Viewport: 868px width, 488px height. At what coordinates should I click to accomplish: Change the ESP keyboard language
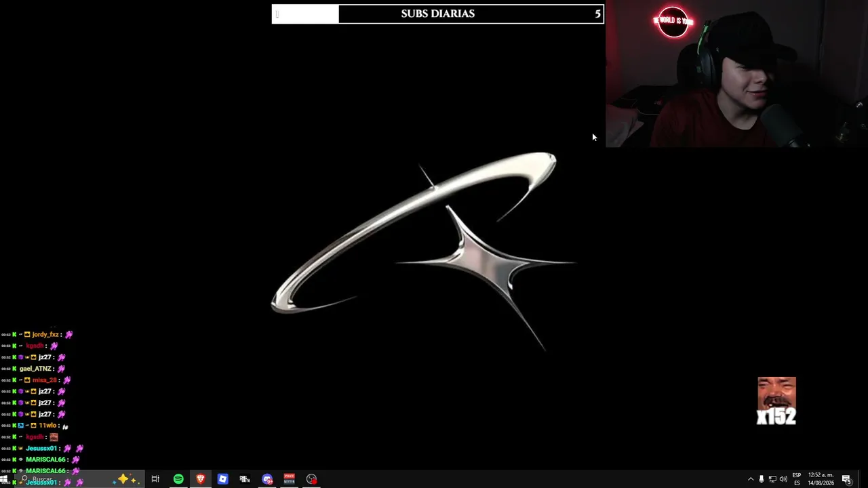797,479
